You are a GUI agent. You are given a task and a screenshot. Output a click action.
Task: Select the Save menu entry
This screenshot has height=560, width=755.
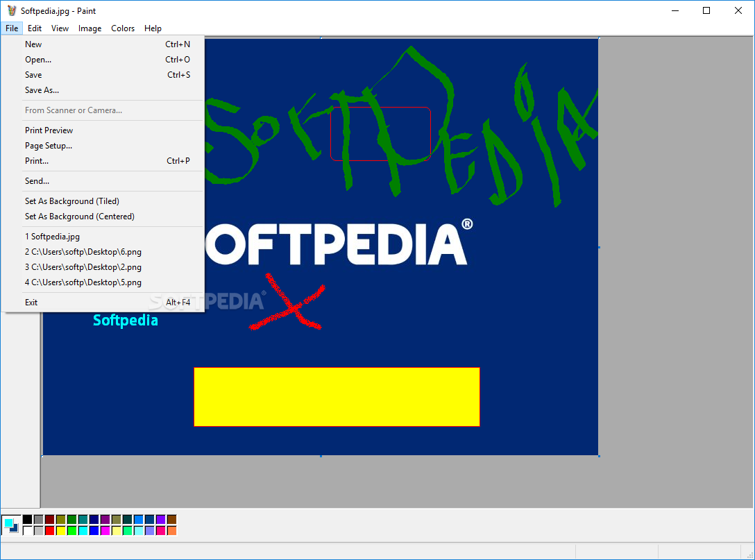103,75
